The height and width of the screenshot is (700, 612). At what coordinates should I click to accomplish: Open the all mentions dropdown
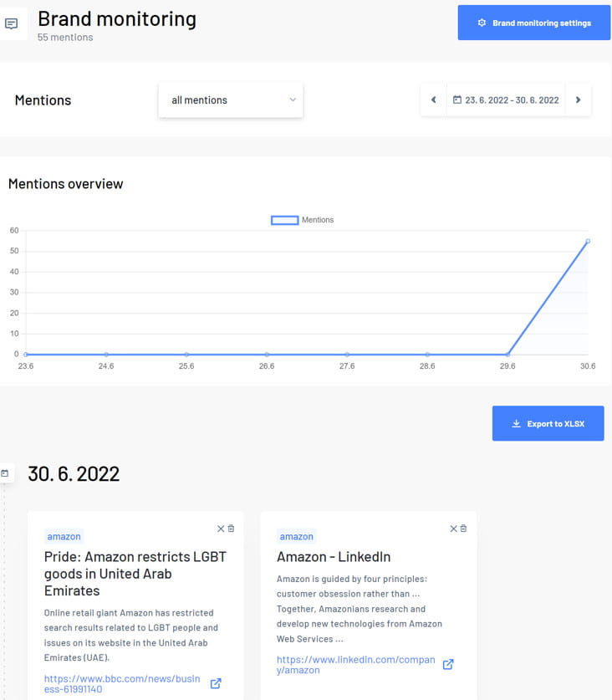(231, 100)
